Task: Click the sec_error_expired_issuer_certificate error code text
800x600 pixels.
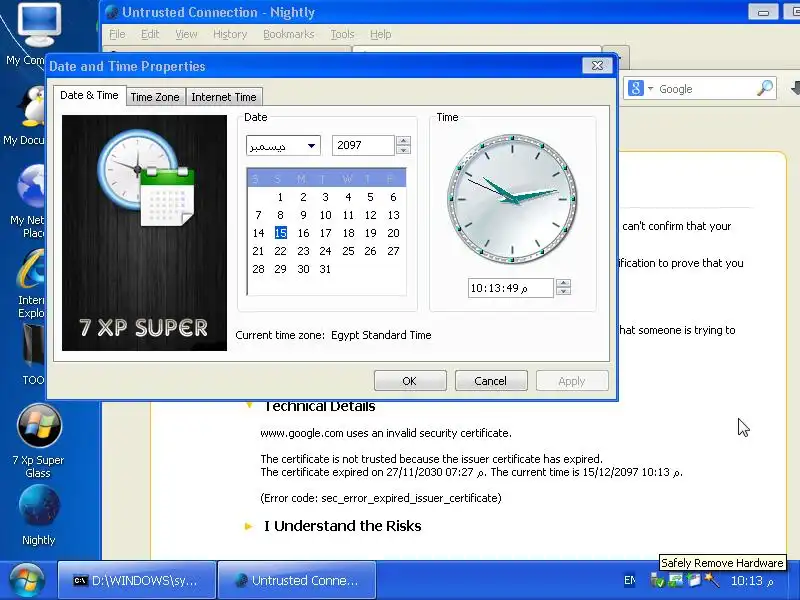Action: tap(381, 498)
